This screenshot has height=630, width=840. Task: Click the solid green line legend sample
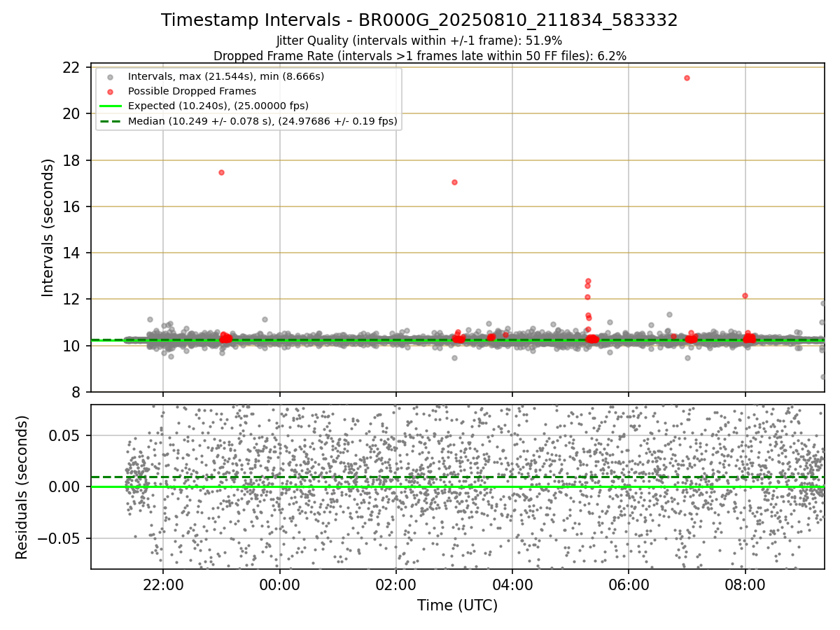pos(110,106)
